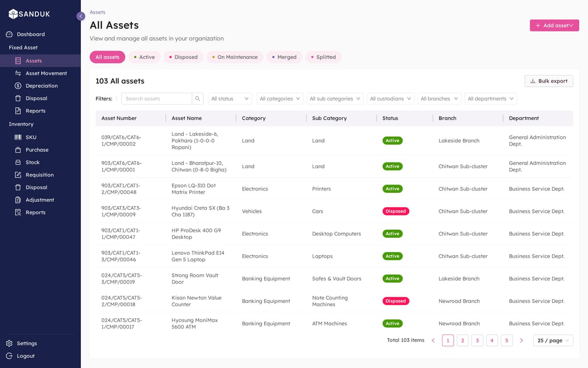This screenshot has height=368, width=588.
Task: Expand the Add asset dropdown chevron
Action: pos(571,26)
